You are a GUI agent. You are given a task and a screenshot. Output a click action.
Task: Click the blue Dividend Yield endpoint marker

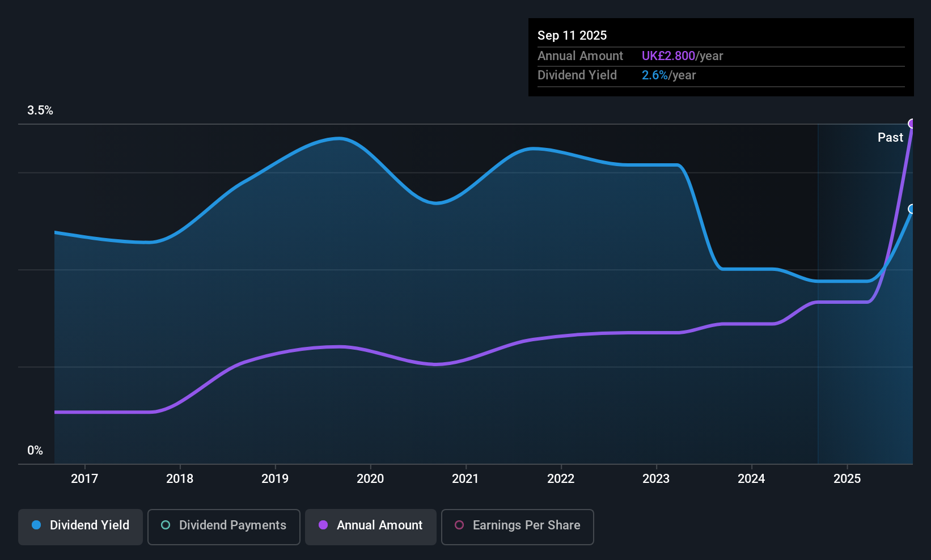pos(912,209)
